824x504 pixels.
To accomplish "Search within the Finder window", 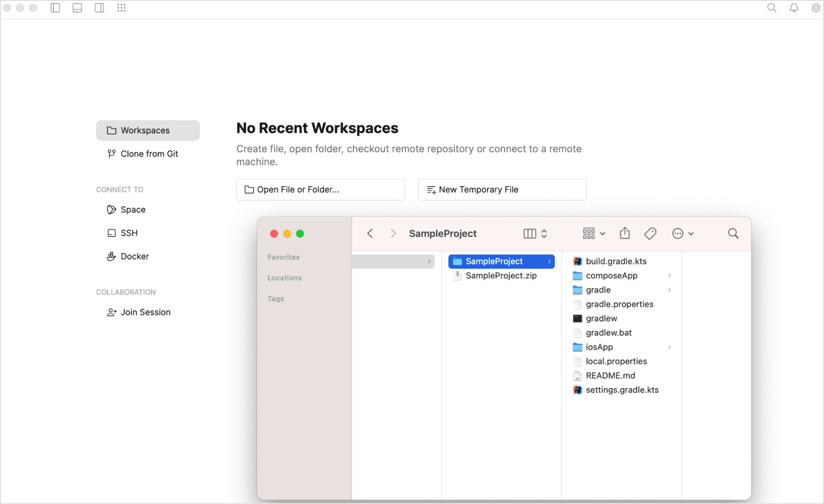I will (733, 233).
